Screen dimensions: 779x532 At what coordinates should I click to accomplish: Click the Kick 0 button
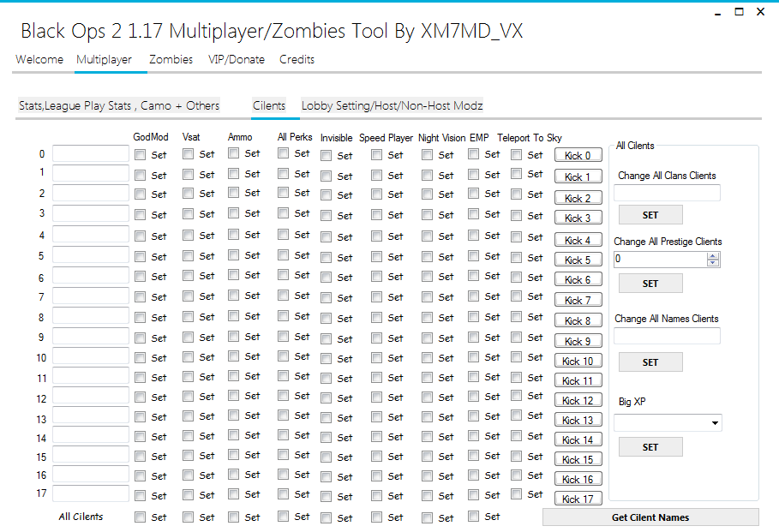tap(578, 155)
